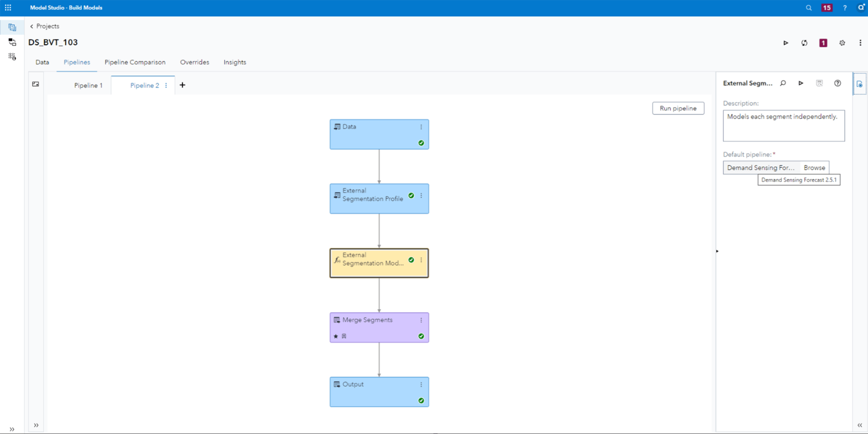Screen dimensions: 868x434
Task: Run the entire project via the play icon
Action: 786,43
